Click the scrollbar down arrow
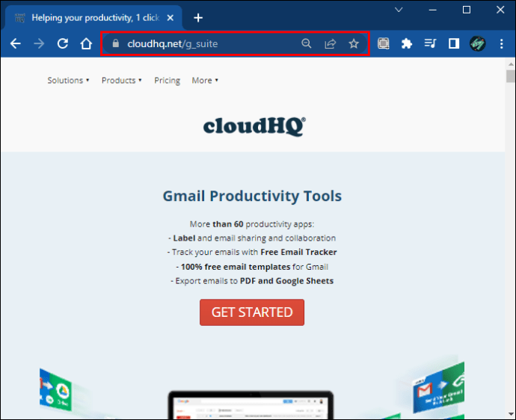 pos(511,415)
